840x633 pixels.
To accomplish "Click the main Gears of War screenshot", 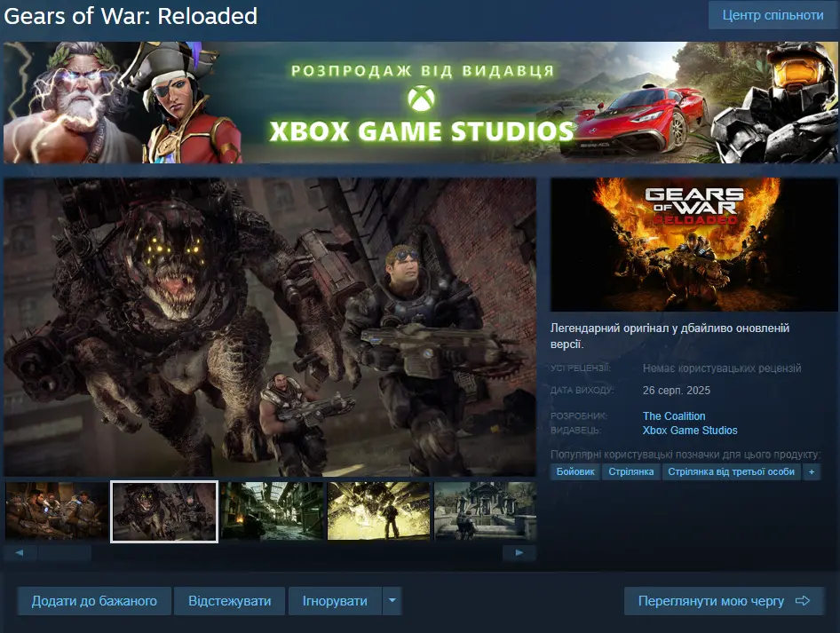I will coord(270,327).
